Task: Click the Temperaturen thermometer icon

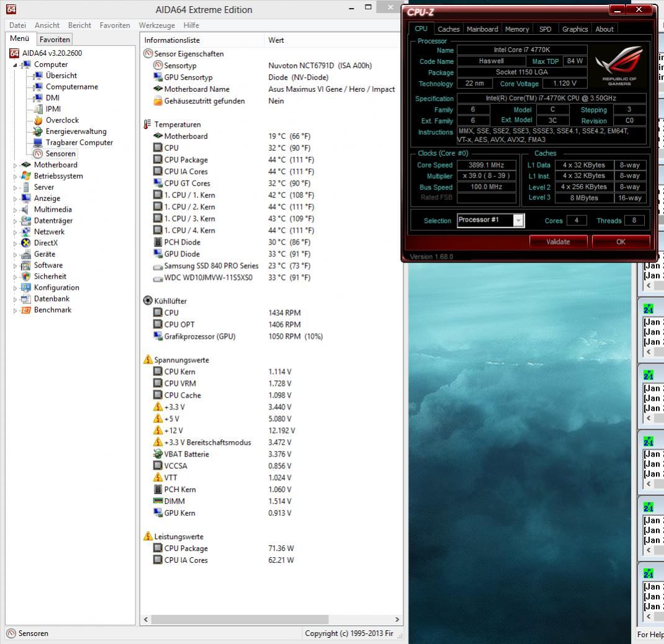Action: 147,125
